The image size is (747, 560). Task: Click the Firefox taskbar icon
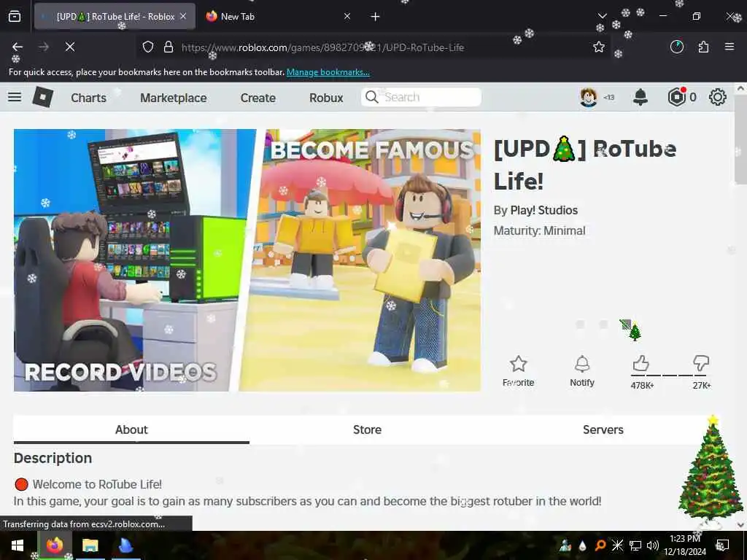coord(54,545)
